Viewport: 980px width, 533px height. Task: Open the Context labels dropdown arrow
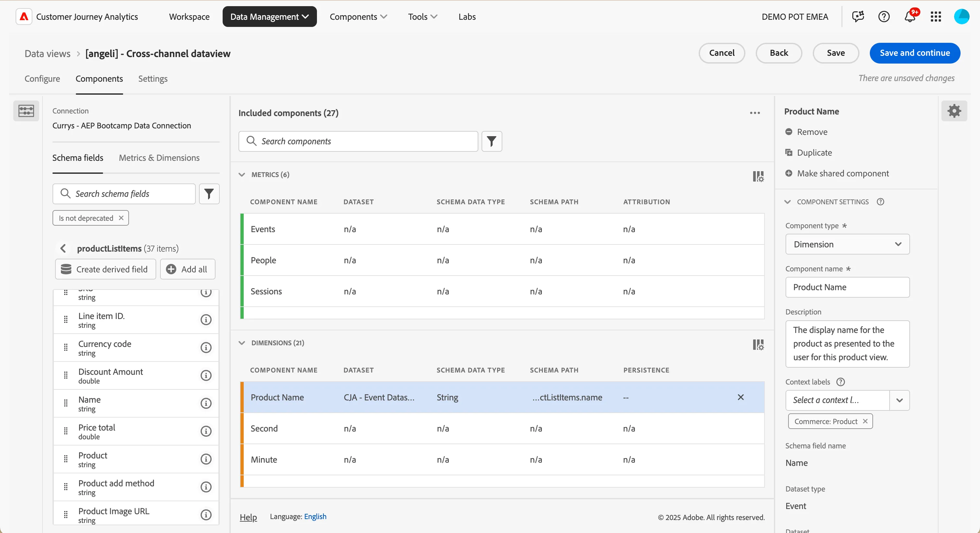(899, 400)
